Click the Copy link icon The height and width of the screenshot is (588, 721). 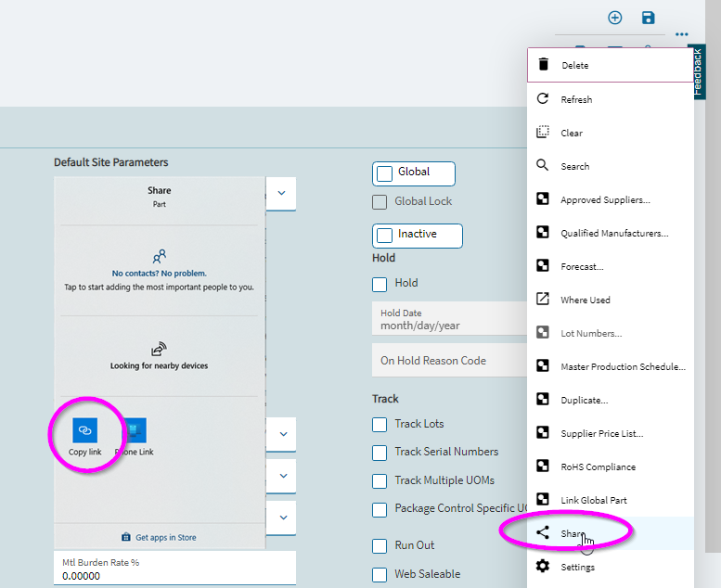click(84, 430)
